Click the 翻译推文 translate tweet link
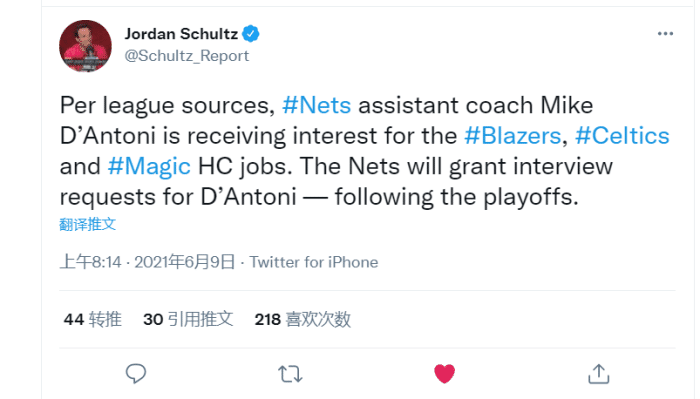 88,224
